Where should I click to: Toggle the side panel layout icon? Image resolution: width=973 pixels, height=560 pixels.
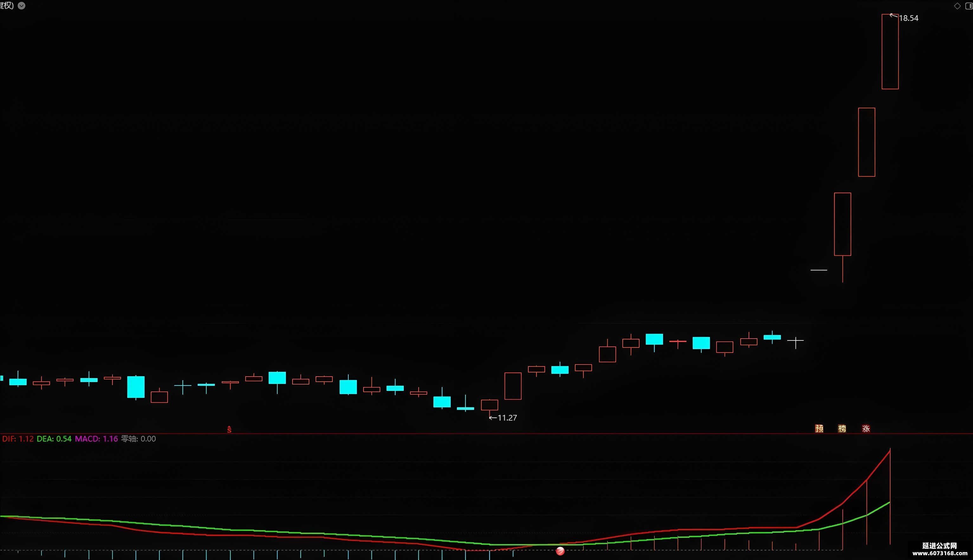(969, 6)
